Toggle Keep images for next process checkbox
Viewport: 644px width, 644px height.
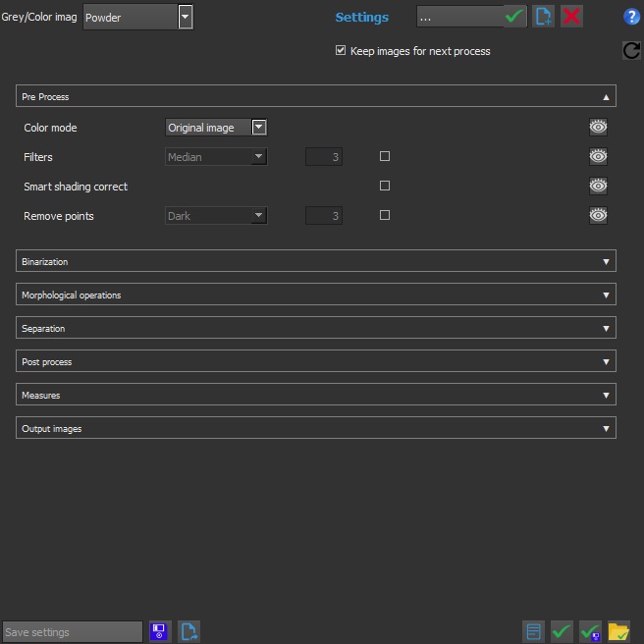pos(341,50)
